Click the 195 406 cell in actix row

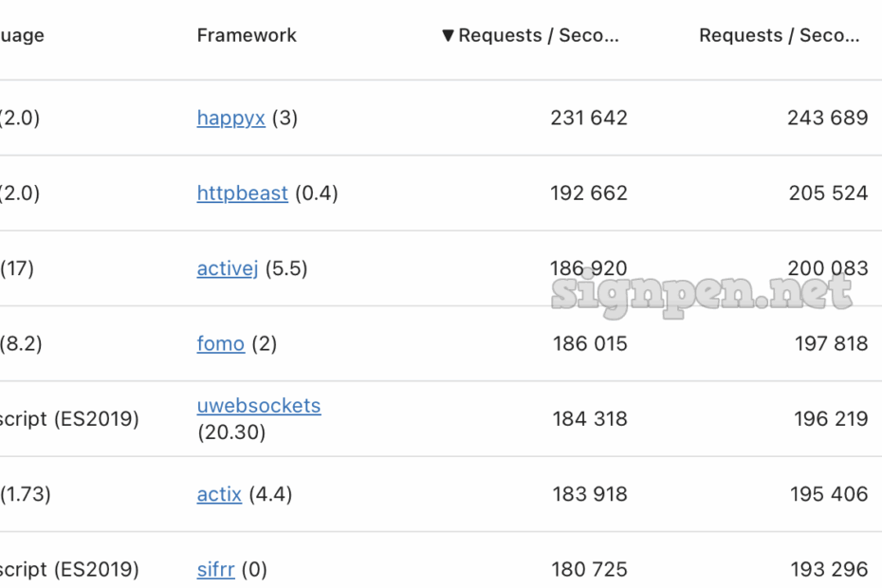click(x=828, y=495)
